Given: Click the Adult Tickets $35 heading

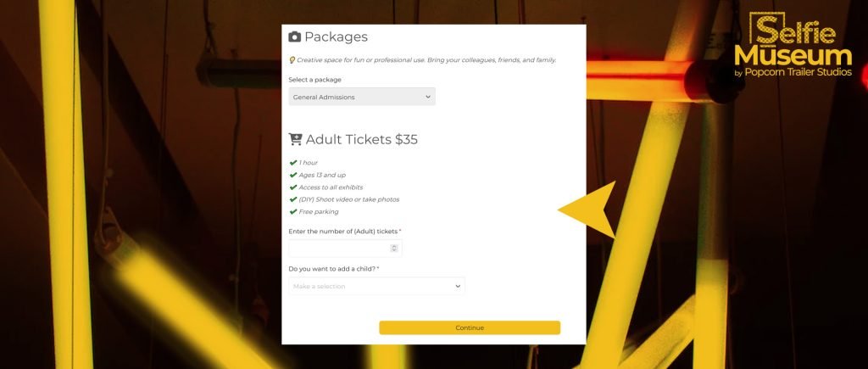Looking at the screenshot, I should (361, 140).
